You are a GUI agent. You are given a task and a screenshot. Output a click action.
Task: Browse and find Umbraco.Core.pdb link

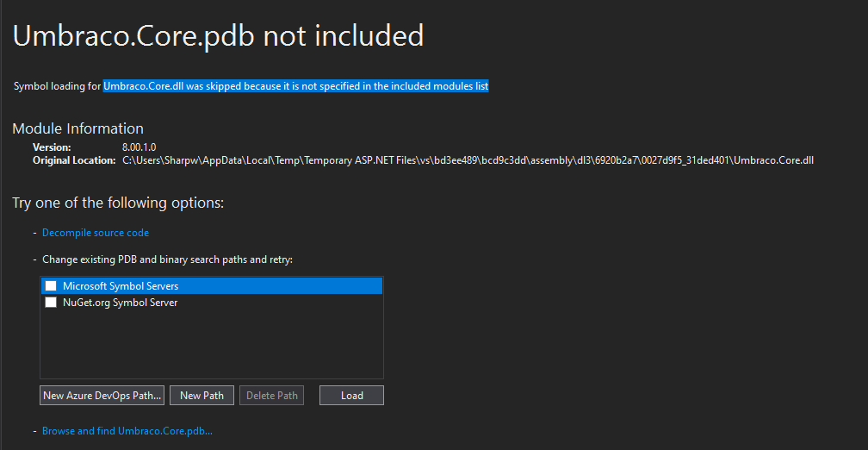click(127, 431)
